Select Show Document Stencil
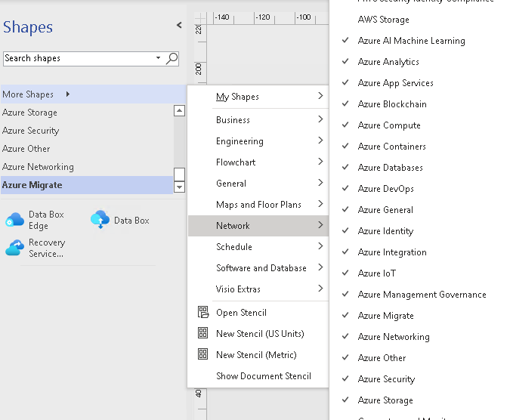This screenshot has width=513, height=420. point(258,376)
